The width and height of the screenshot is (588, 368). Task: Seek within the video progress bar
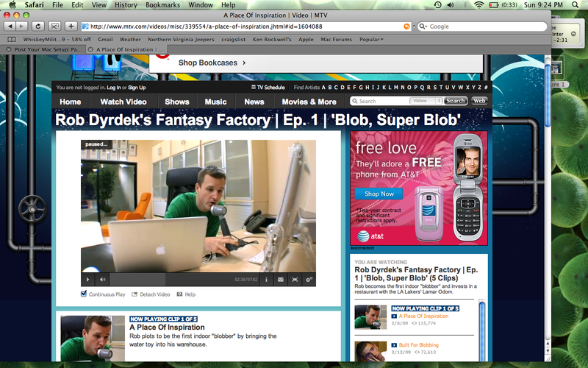[x=172, y=280]
